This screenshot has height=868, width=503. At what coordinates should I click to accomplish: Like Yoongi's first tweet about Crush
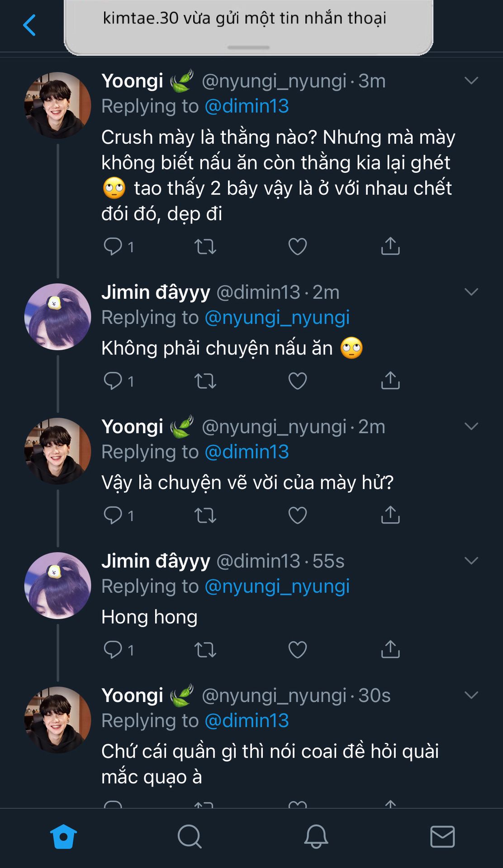(298, 247)
